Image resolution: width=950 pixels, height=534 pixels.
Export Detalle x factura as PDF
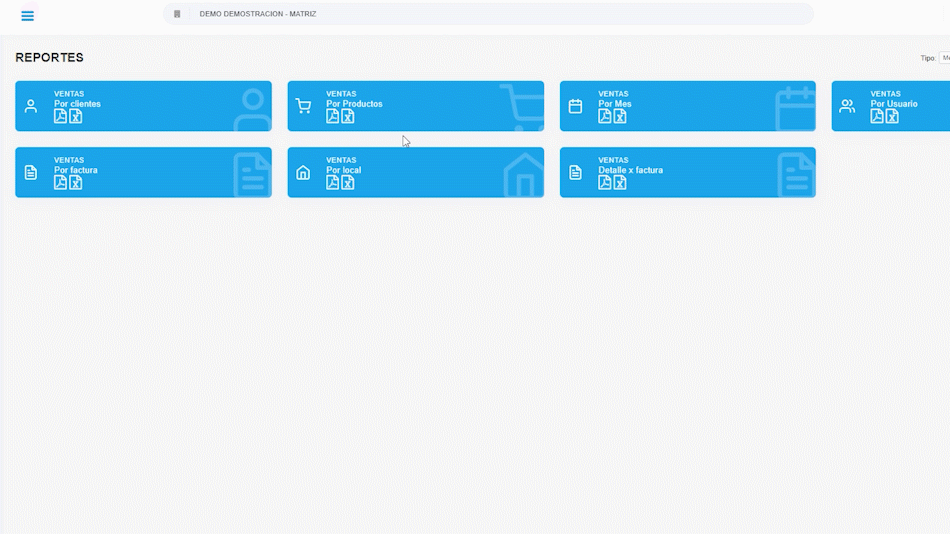(605, 182)
